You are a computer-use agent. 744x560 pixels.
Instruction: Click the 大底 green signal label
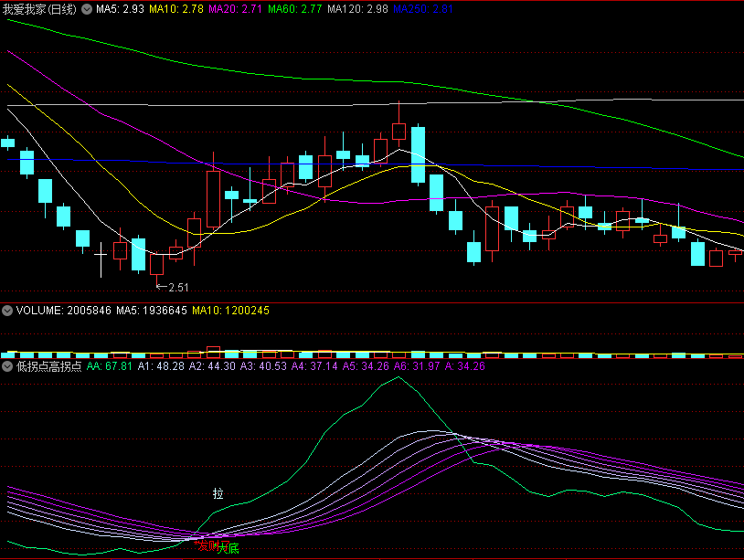(229, 549)
